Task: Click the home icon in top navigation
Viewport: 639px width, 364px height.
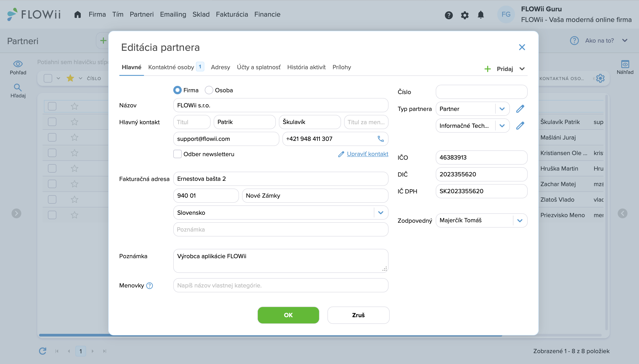Action: [x=77, y=14]
